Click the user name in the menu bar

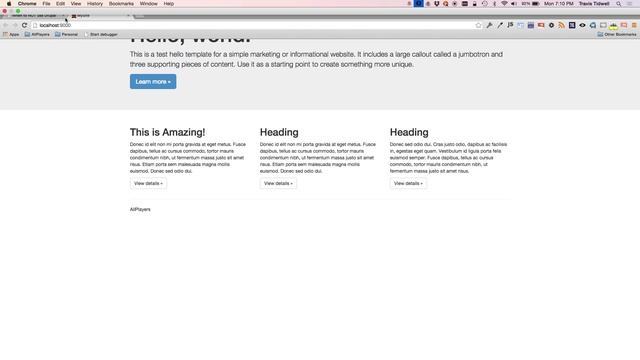click(594, 4)
